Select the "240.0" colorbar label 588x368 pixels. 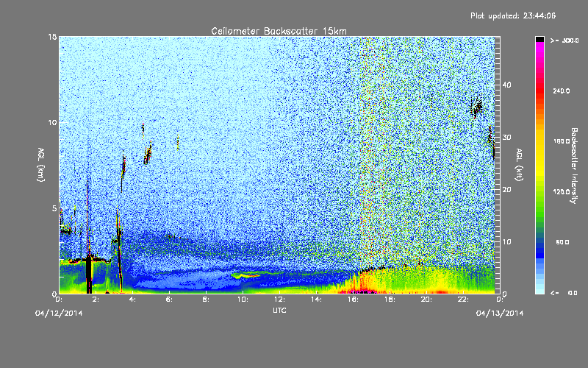click(562, 91)
